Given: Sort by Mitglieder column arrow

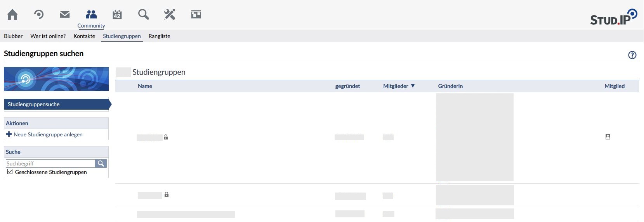Looking at the screenshot, I should (413, 86).
